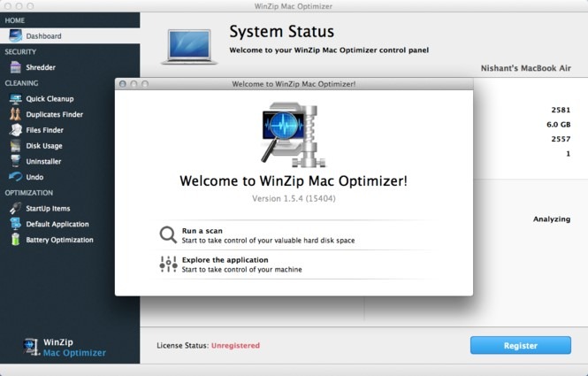Select the Shredder icon under Security
This screenshot has width=588, height=376.
click(15, 67)
